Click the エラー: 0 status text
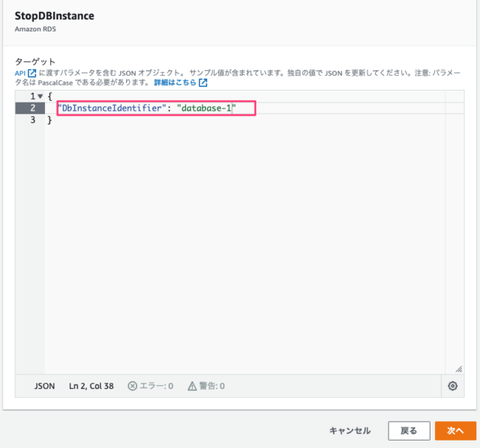The image size is (480, 448). coord(157,386)
